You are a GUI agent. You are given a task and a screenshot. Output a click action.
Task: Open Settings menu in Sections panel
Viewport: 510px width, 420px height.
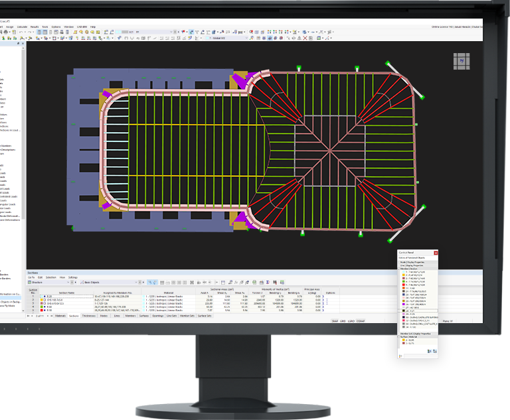[x=73, y=277]
